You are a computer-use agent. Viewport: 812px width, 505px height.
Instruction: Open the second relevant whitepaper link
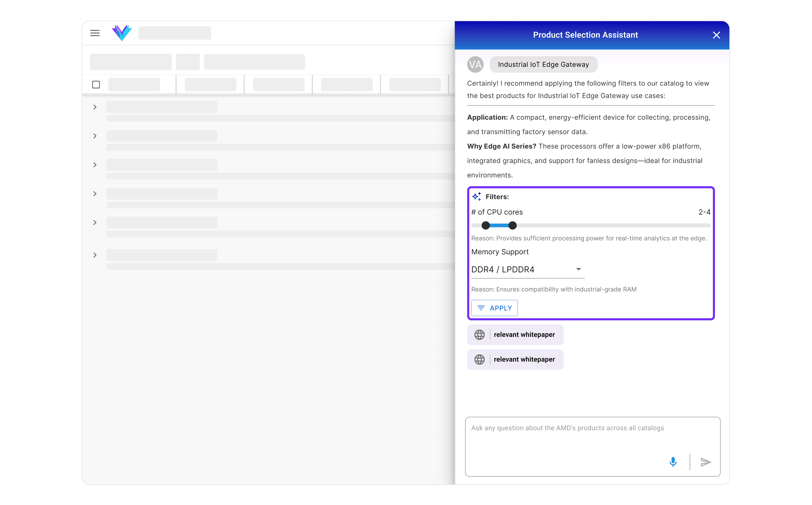click(524, 359)
